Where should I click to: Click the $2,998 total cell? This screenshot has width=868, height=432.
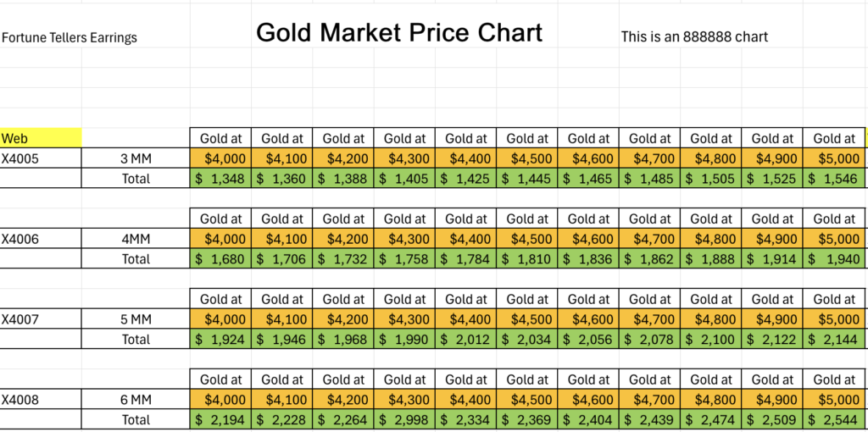pos(404,420)
